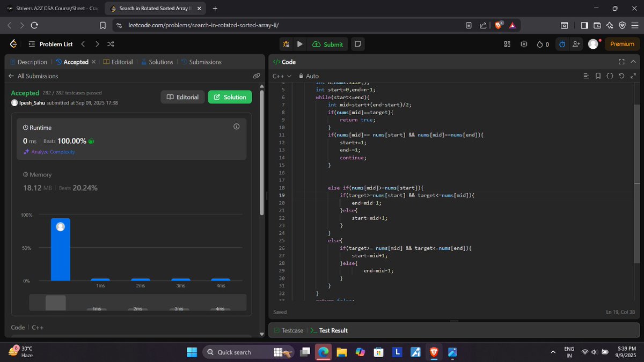
Task: Open the Editorial tab
Action: click(x=118, y=62)
